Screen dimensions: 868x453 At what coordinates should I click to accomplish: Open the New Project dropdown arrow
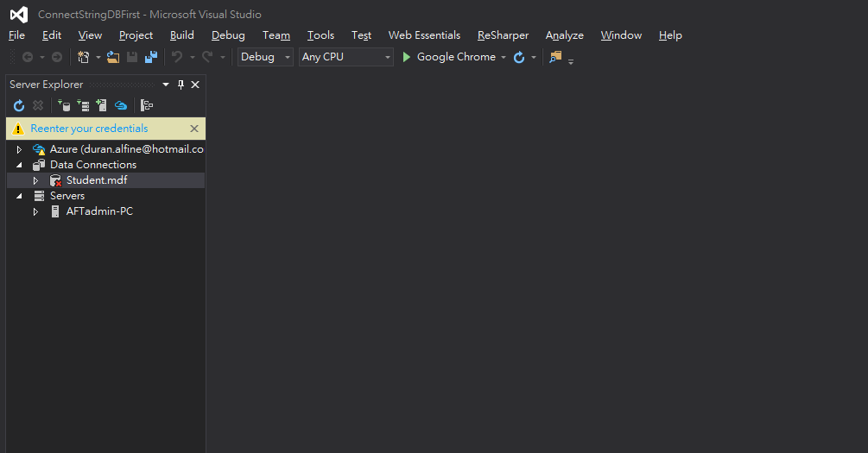98,57
